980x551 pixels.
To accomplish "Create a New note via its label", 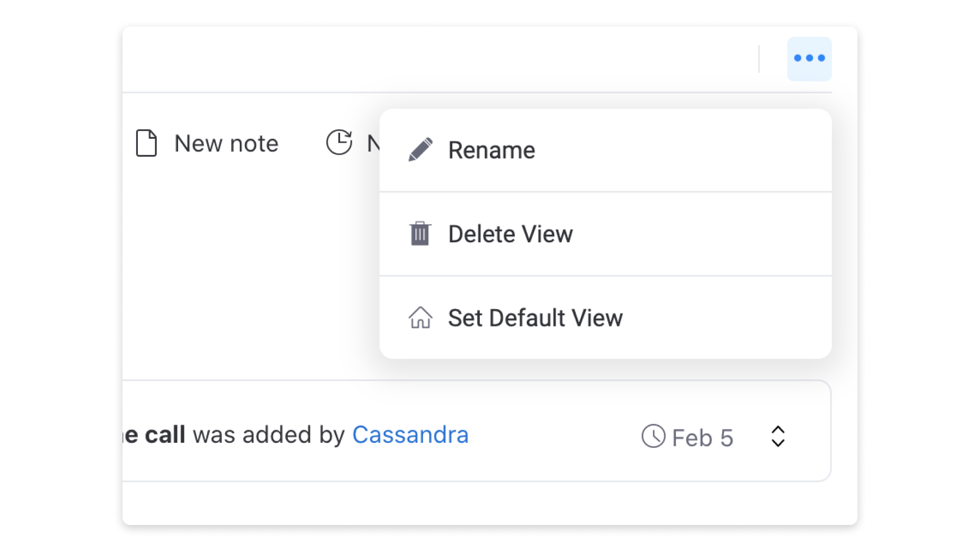I will 226,143.
